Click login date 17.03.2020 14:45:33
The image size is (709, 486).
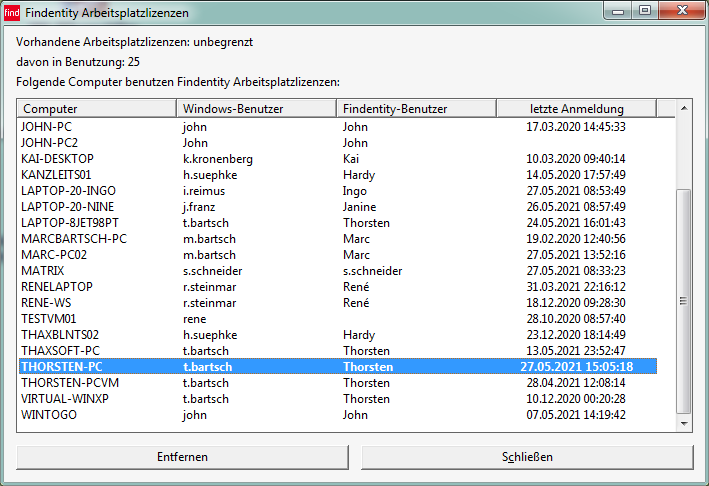[x=576, y=127]
